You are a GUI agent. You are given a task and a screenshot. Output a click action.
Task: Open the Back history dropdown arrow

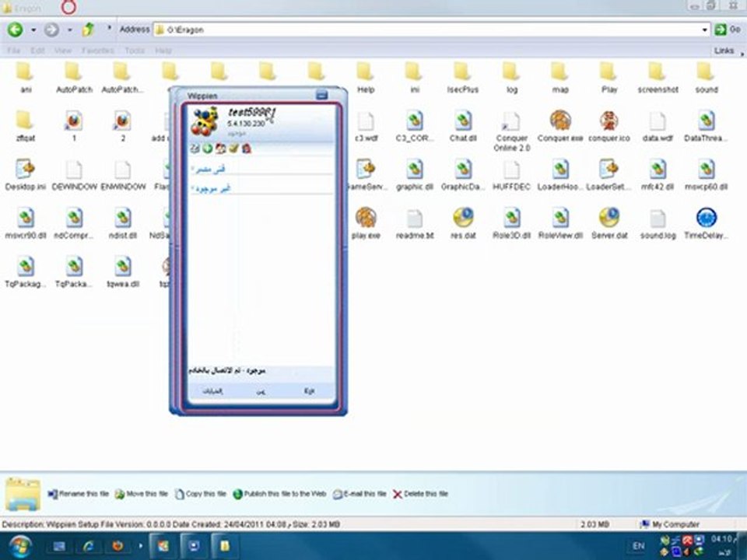coord(33,30)
